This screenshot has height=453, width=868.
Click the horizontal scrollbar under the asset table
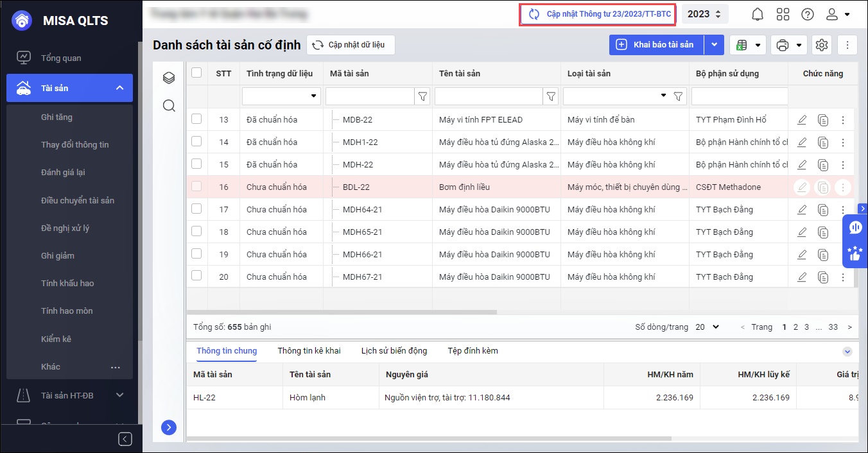point(342,312)
